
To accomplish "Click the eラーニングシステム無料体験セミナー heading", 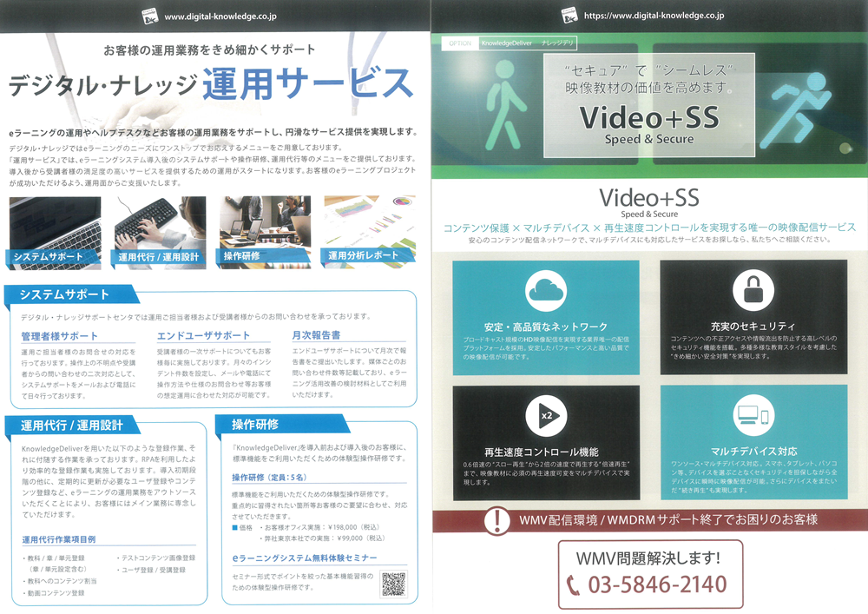I will point(305,558).
